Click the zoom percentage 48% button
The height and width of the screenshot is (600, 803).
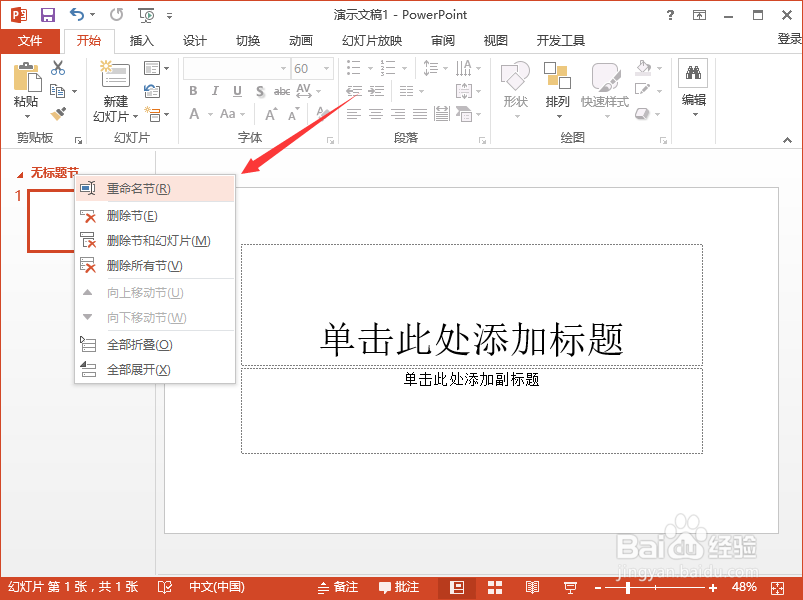click(744, 587)
